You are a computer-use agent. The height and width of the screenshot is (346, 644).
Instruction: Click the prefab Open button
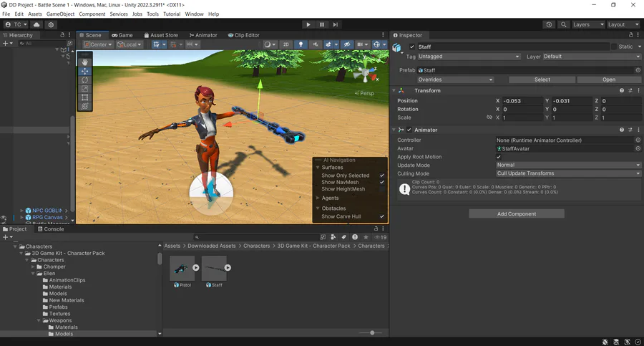pyautogui.click(x=609, y=80)
